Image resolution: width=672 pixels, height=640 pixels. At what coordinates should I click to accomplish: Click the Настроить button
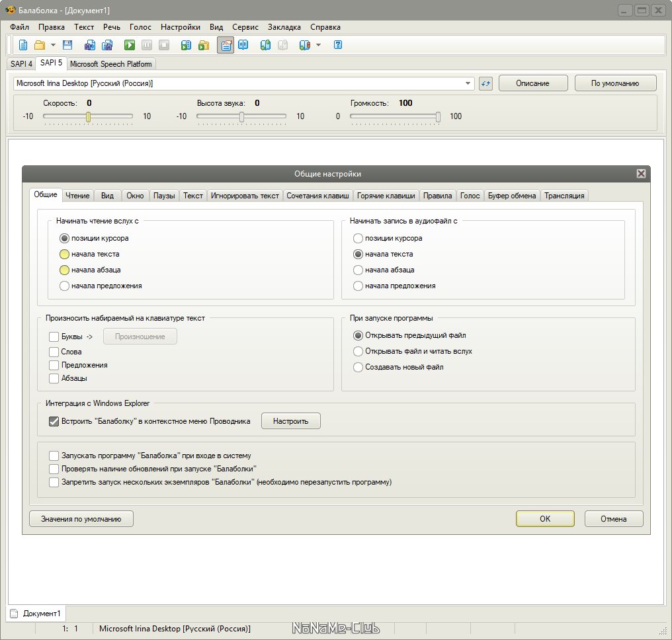pyautogui.click(x=290, y=421)
